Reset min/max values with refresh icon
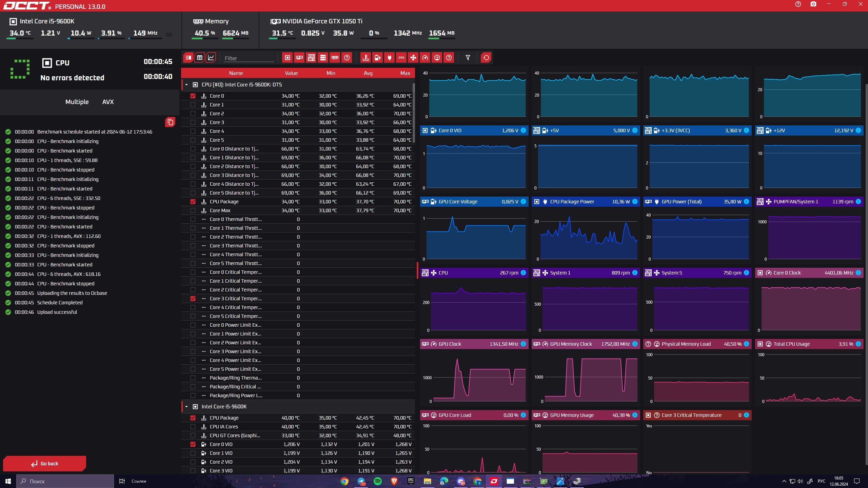The width and height of the screenshot is (868, 488). (486, 58)
